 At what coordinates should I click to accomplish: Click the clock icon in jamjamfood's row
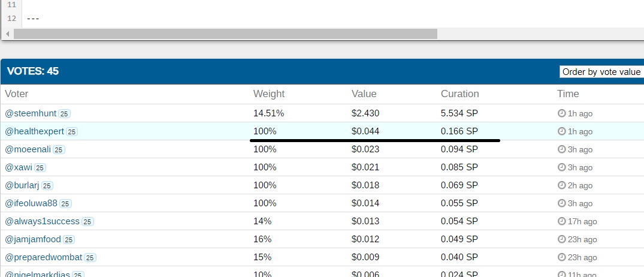tap(561, 239)
